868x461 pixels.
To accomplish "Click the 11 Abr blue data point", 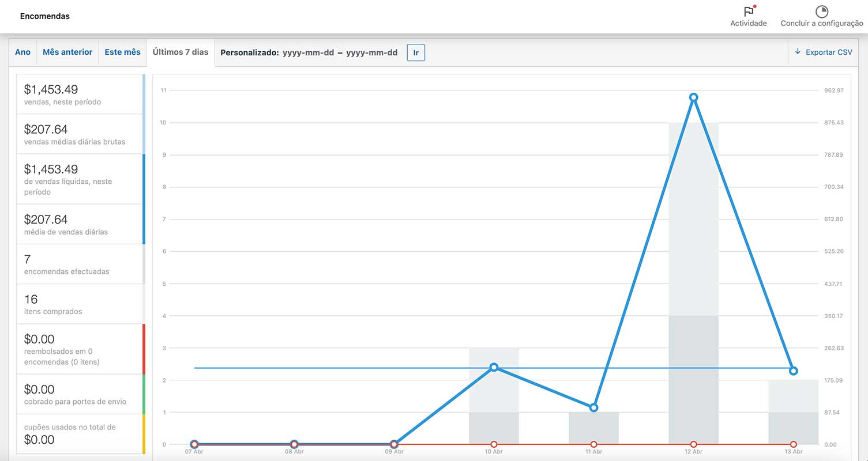I will pyautogui.click(x=593, y=407).
